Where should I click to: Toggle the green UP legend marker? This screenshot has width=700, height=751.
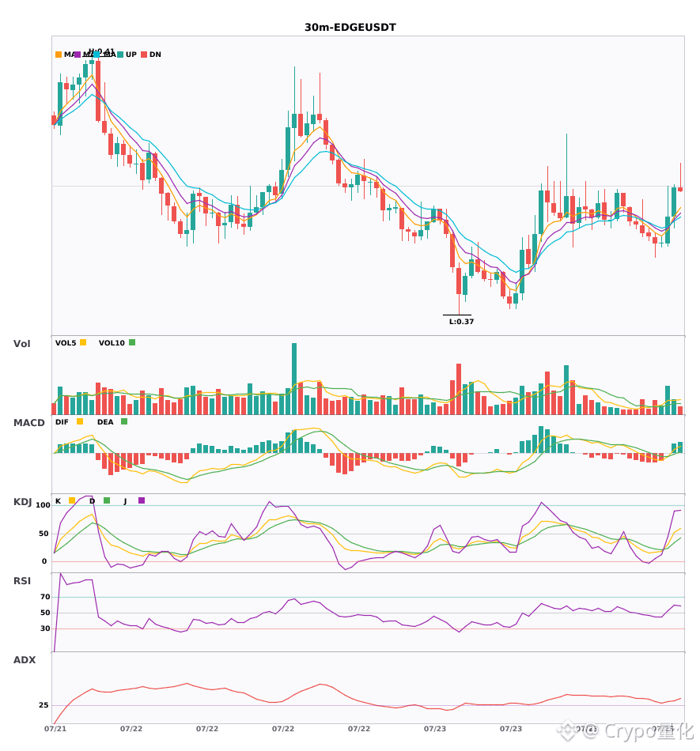click(x=120, y=55)
